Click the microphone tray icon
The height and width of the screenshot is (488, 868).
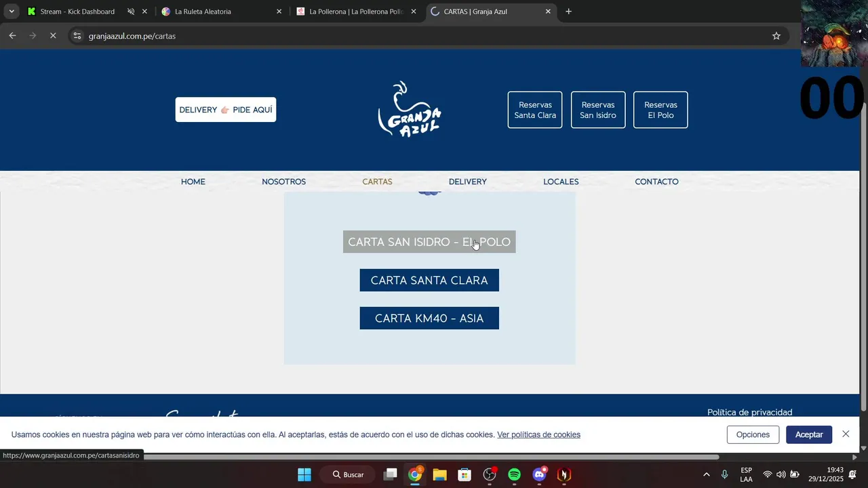click(725, 474)
